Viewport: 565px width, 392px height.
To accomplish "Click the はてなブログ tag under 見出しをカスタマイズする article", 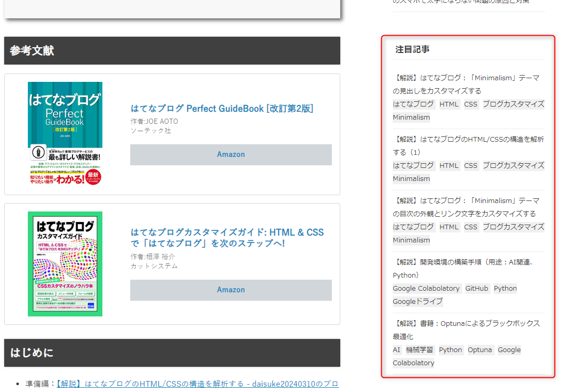I will click(413, 104).
